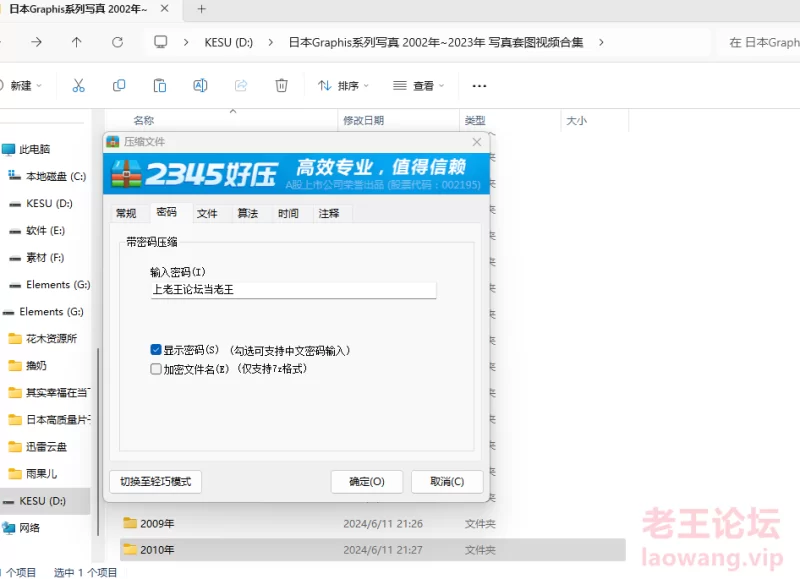
Task: Refresh the current folder view
Action: pyautogui.click(x=117, y=42)
